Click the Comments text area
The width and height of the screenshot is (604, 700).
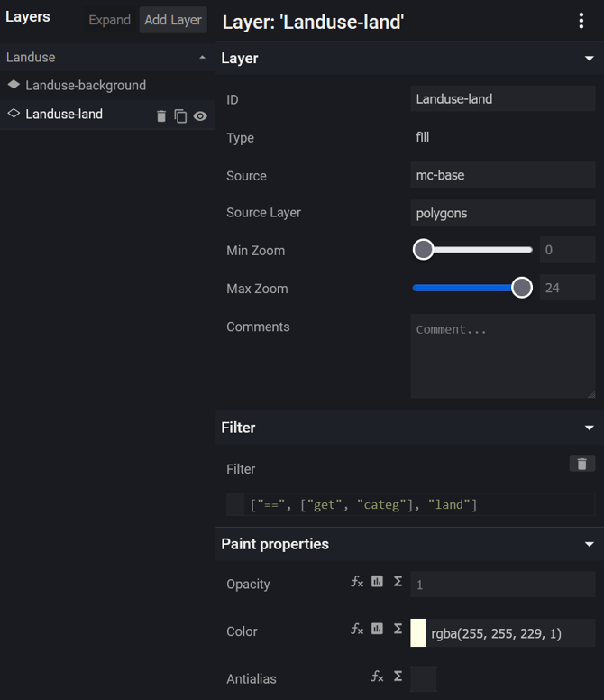[x=502, y=355]
